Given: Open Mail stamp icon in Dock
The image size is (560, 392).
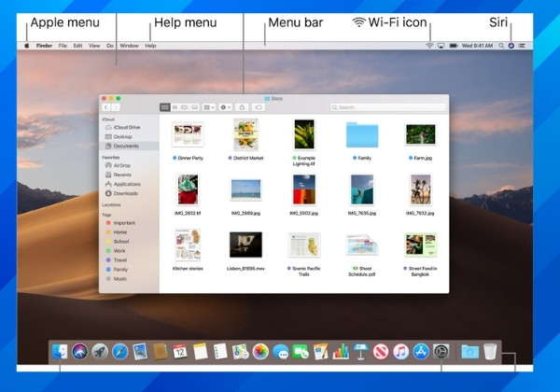Looking at the screenshot, I should coord(140,352).
